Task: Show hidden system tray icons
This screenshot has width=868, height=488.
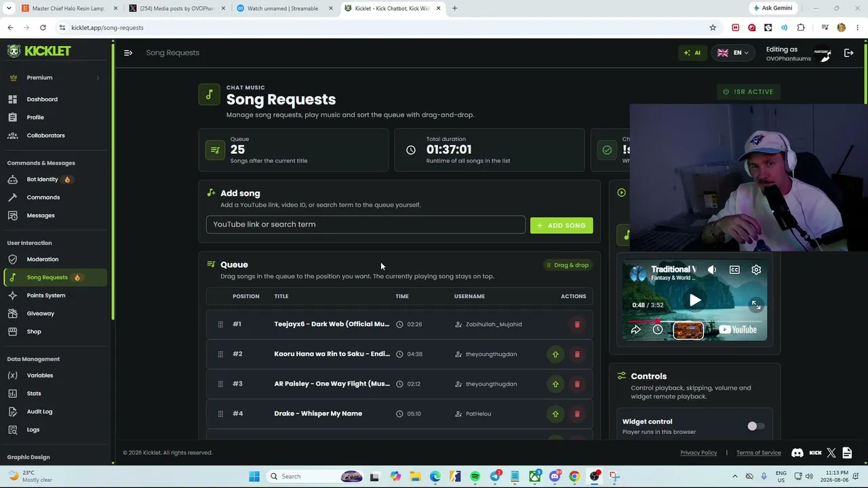Action: (734, 476)
